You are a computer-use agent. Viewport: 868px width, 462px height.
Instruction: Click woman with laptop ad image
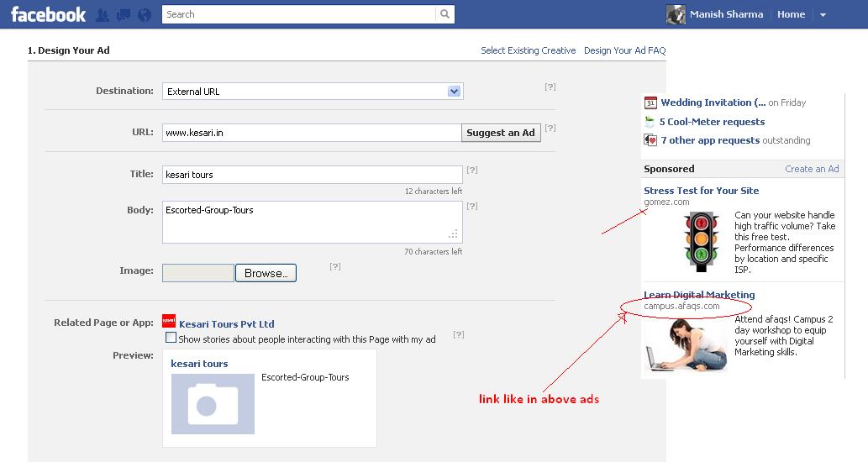pos(687,344)
